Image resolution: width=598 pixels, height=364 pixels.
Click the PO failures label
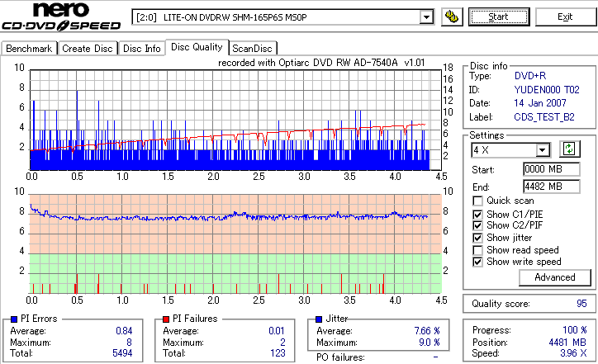point(340,357)
